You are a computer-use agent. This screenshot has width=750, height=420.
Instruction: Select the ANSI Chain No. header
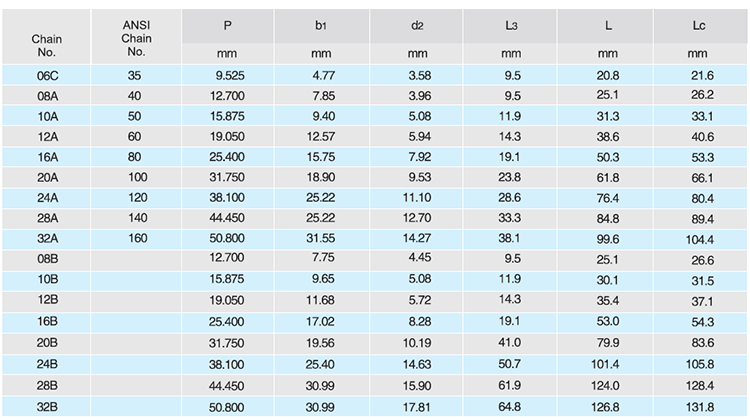point(136,38)
